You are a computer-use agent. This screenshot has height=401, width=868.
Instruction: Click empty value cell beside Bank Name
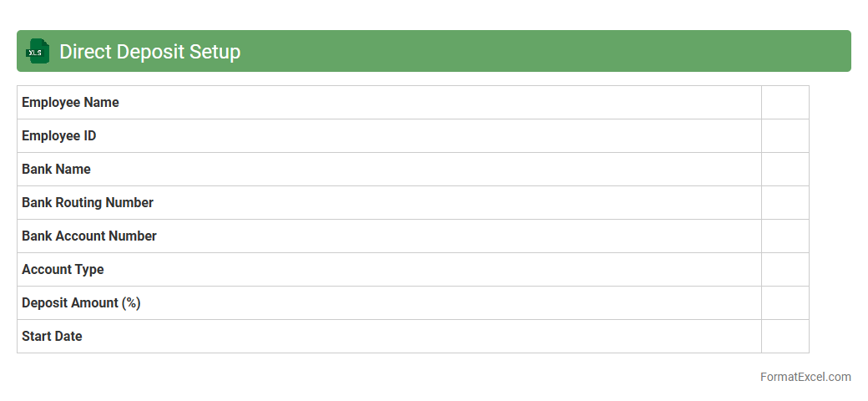785,170
